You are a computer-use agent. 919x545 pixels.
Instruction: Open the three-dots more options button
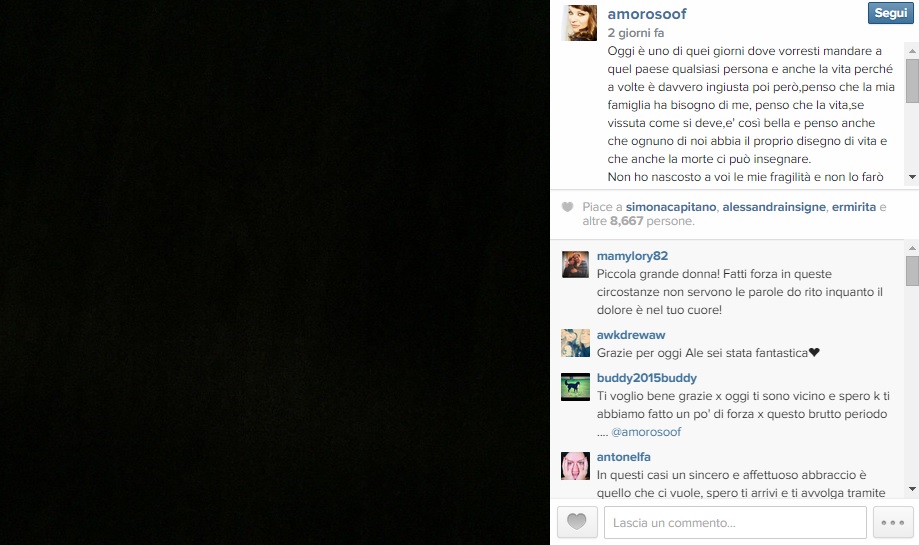pos(893,522)
